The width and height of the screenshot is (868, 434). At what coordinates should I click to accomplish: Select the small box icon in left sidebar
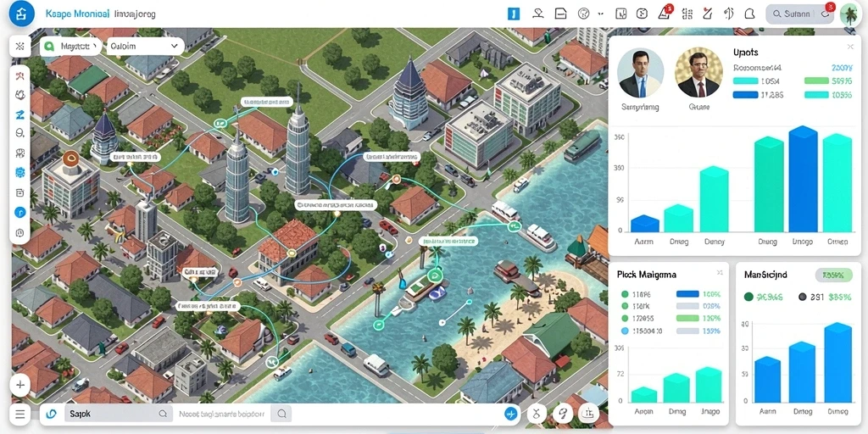coord(20,192)
